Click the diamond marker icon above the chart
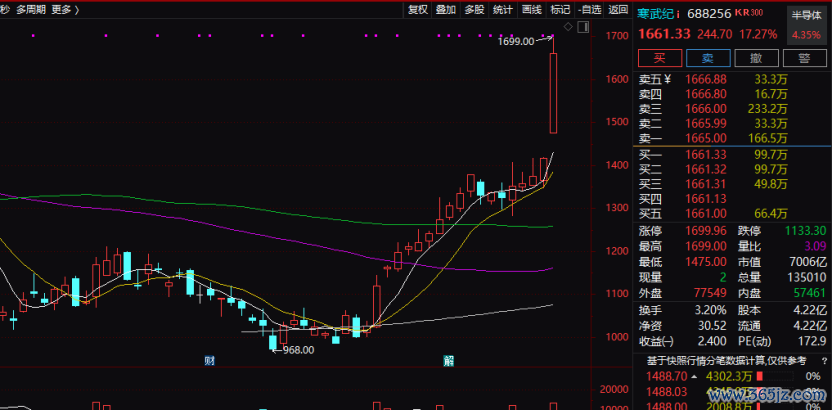832x410 pixels. [568, 27]
